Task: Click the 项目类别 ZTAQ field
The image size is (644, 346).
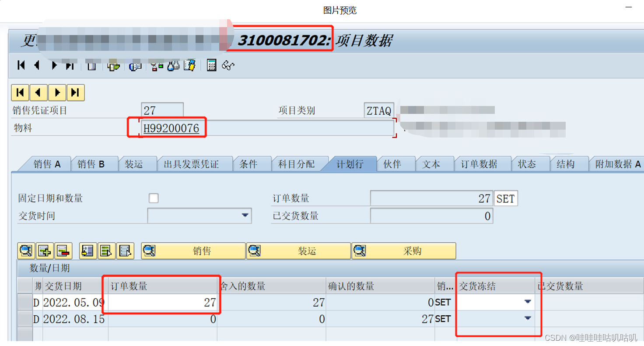Action: (379, 110)
